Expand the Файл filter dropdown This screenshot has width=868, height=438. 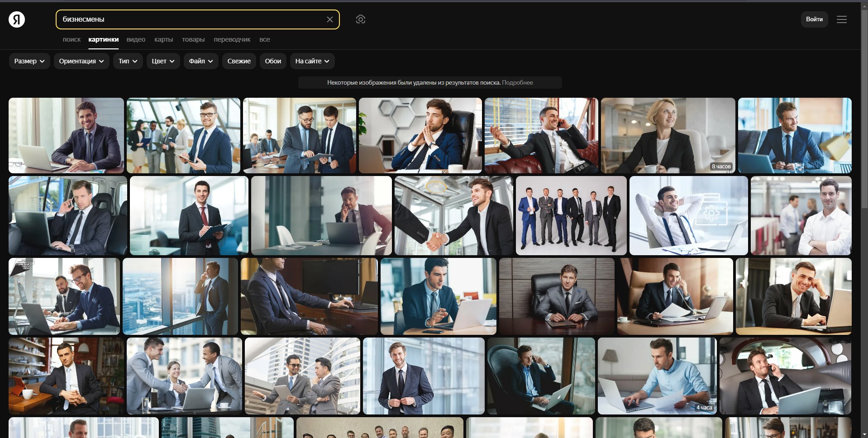click(x=201, y=61)
